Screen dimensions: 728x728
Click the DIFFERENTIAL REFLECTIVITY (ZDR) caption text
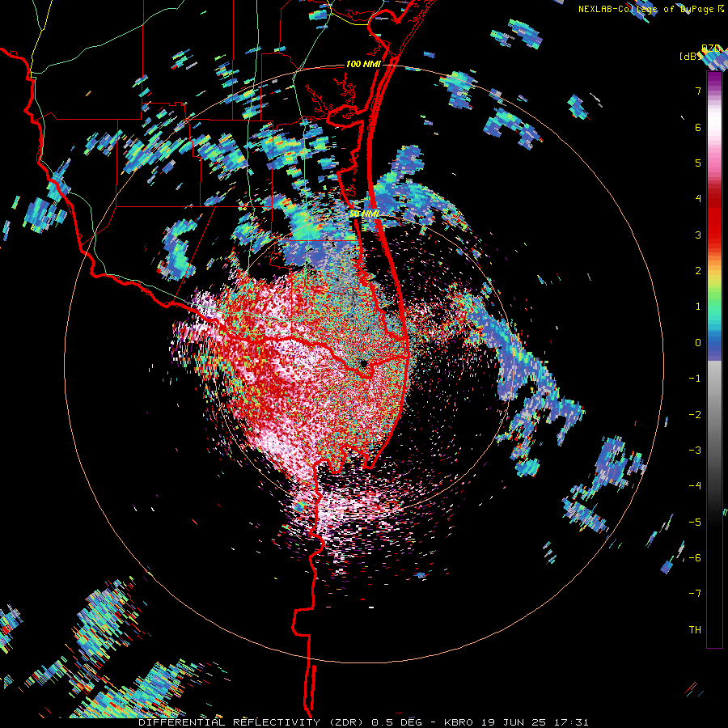[252, 722]
